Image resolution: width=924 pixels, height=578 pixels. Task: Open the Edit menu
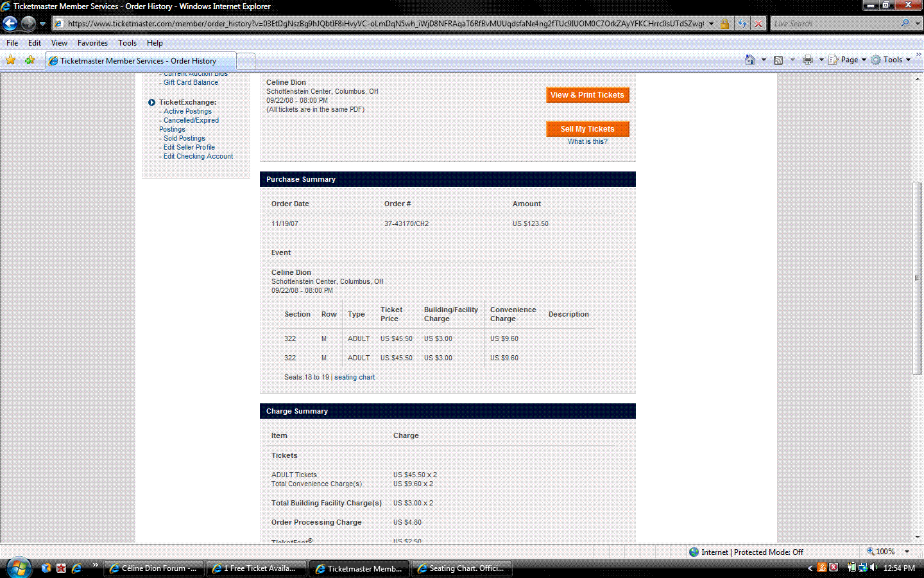(x=35, y=43)
